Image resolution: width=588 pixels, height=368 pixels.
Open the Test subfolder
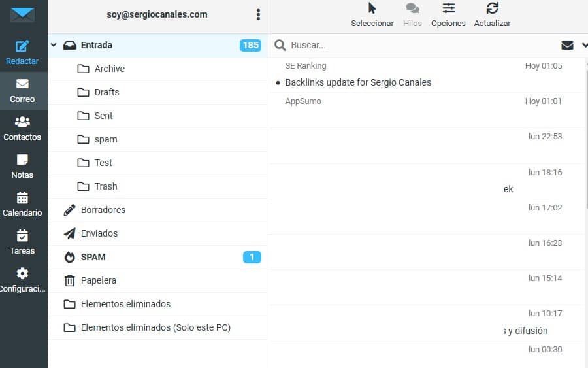(157, 163)
